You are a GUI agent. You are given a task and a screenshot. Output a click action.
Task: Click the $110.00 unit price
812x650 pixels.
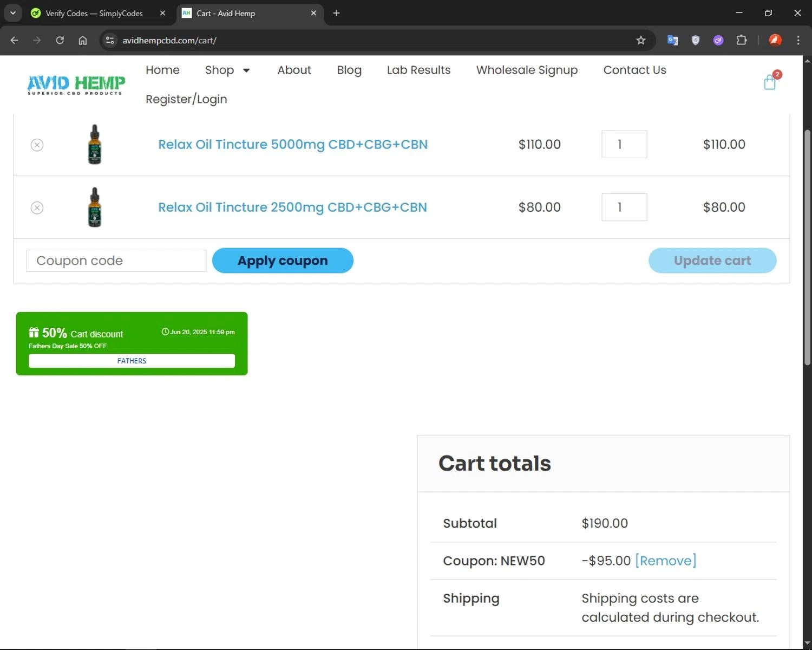point(540,145)
